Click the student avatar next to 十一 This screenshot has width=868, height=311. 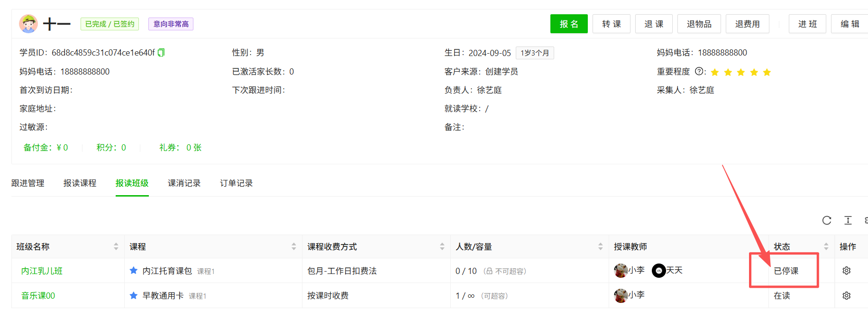28,24
